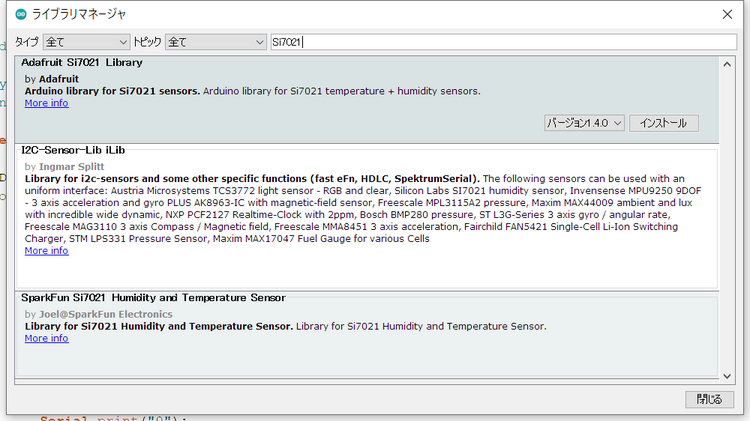Expand the バージョン1.4.0 version dropdown
This screenshot has height=421, width=750.
click(x=585, y=123)
